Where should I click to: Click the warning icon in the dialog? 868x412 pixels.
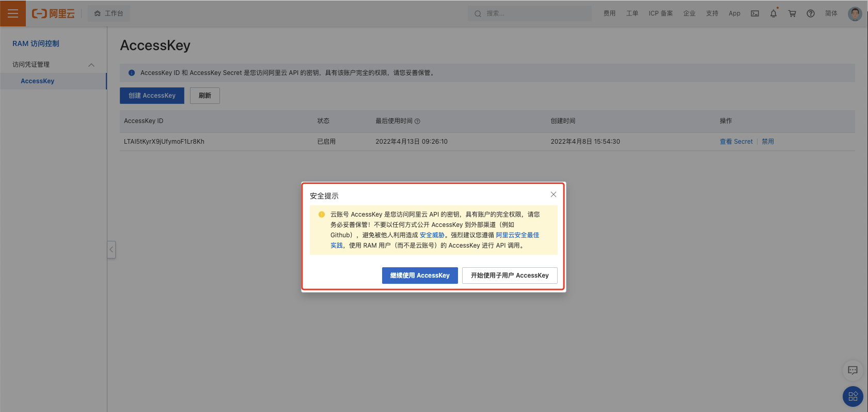click(322, 215)
